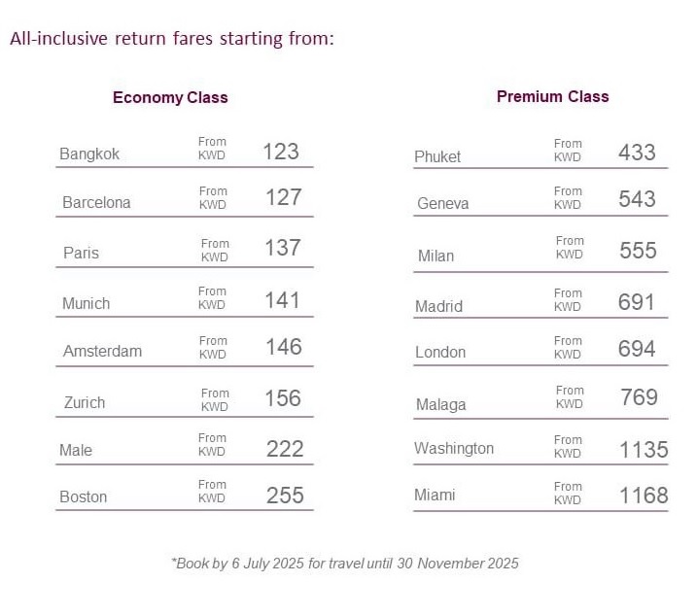Viewport: 697px width, 616px height.
Task: Click Geneva premium class destination
Action: [x=442, y=204]
